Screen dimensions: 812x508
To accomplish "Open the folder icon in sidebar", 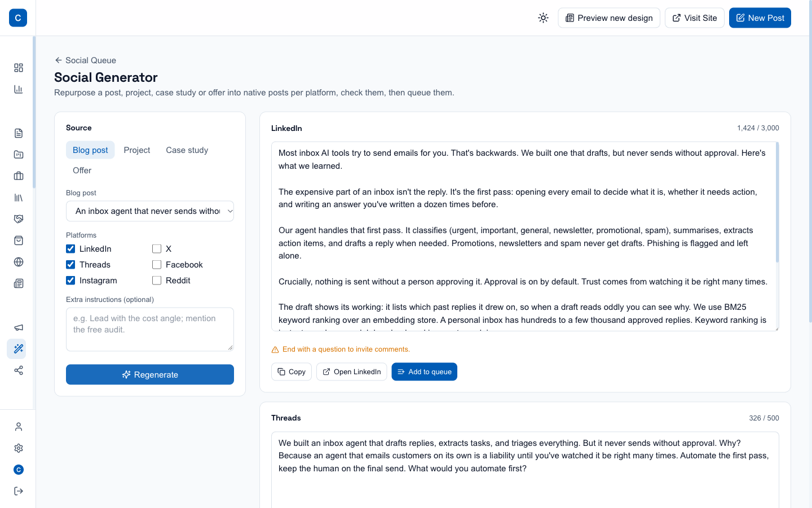I will click(x=19, y=155).
